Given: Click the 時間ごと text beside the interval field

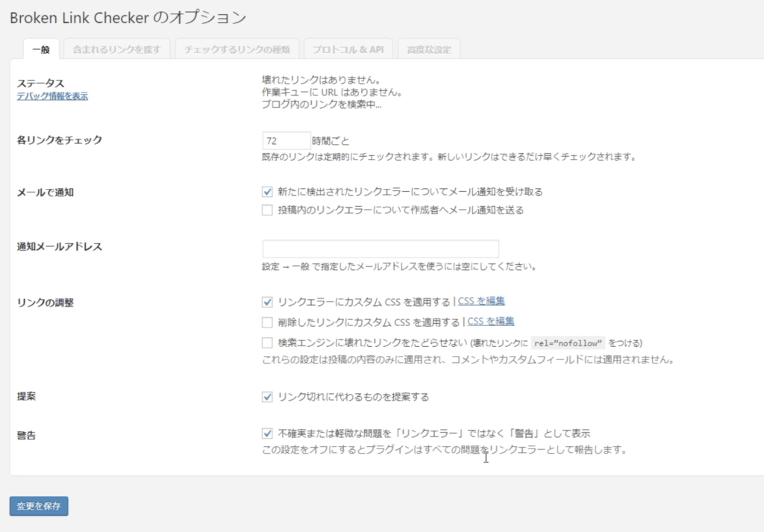Looking at the screenshot, I should 331,141.
